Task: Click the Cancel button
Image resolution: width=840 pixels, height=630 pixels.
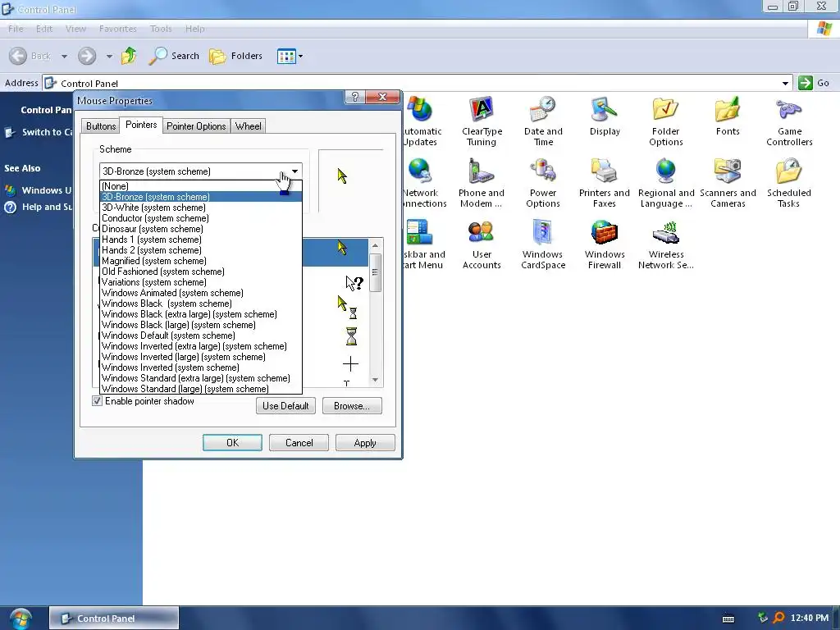Action: [x=299, y=442]
